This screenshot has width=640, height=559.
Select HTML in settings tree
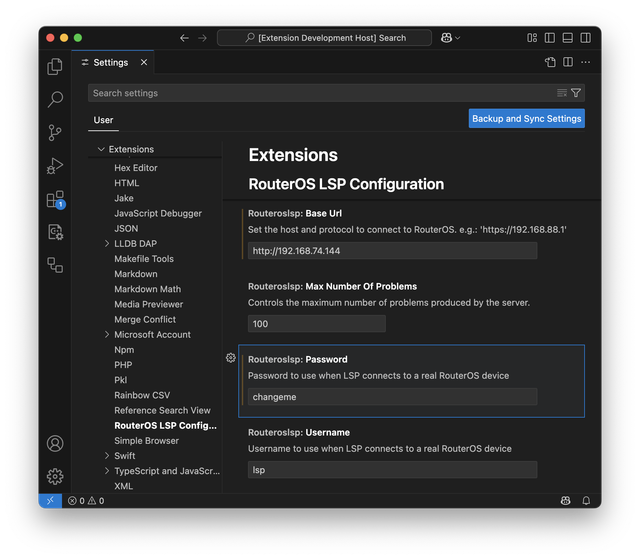[127, 183]
